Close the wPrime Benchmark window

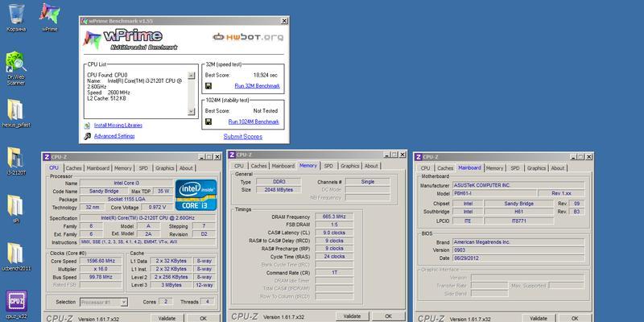[284, 21]
